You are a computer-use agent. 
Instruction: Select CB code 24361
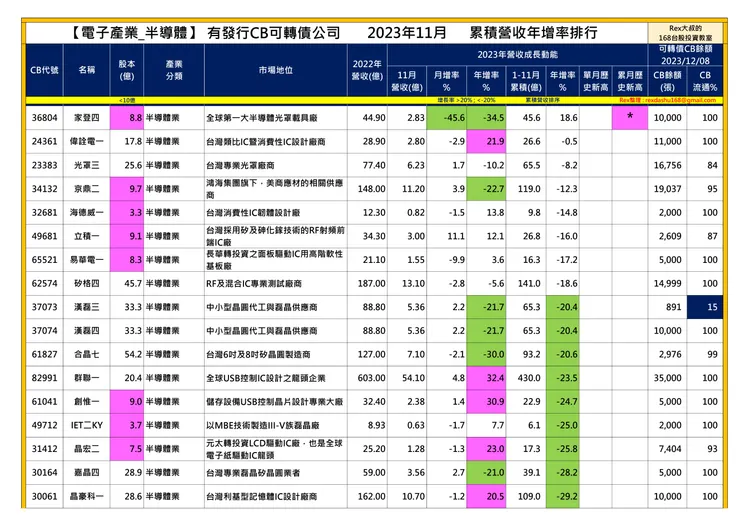click(x=44, y=141)
